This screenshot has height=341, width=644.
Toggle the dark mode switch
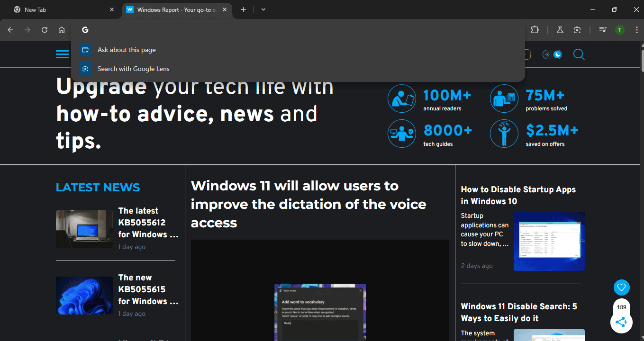click(552, 54)
